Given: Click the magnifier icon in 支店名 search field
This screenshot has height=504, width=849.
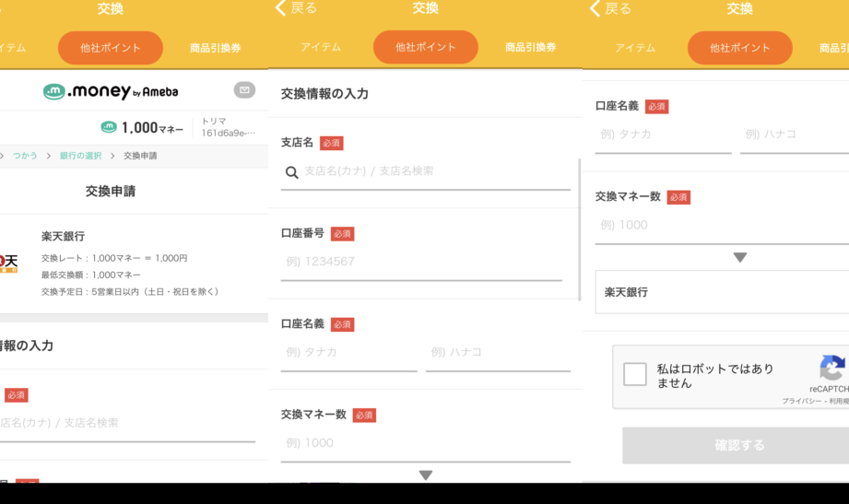Looking at the screenshot, I should pyautogui.click(x=291, y=172).
